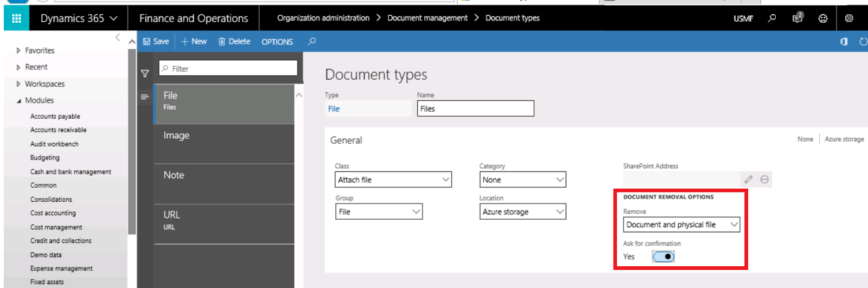Open Fixed assets module
The height and width of the screenshot is (288, 868).
click(x=47, y=282)
